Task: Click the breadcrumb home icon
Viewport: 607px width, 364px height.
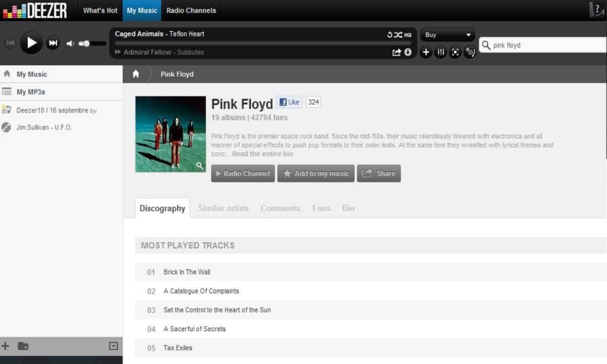Action: point(136,74)
